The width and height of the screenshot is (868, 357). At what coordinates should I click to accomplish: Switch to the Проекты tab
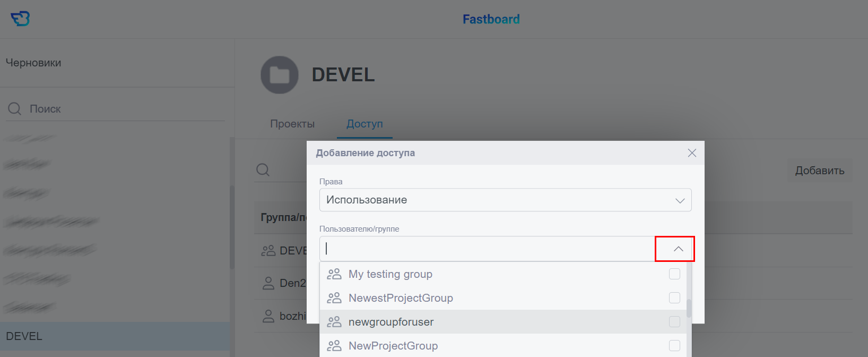point(292,124)
